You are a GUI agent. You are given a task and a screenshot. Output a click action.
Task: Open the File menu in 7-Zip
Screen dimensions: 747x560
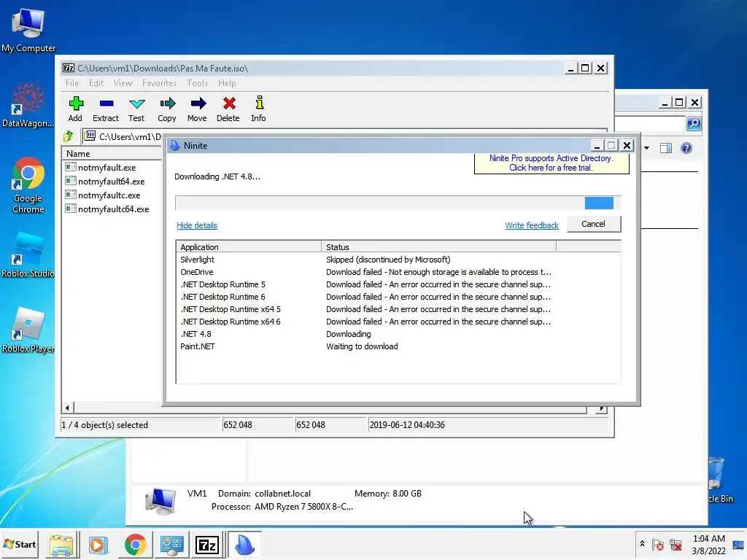[72, 83]
